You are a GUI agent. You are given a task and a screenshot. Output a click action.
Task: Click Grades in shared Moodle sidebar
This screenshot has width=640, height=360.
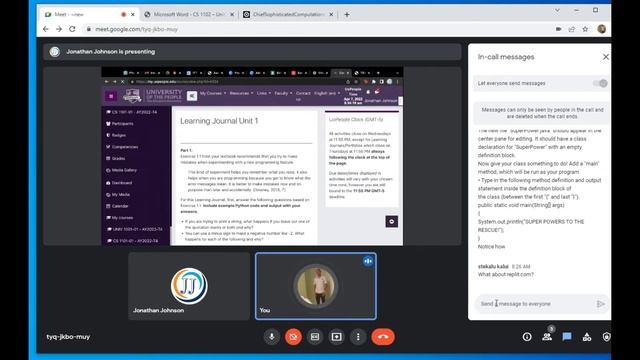coord(116,158)
